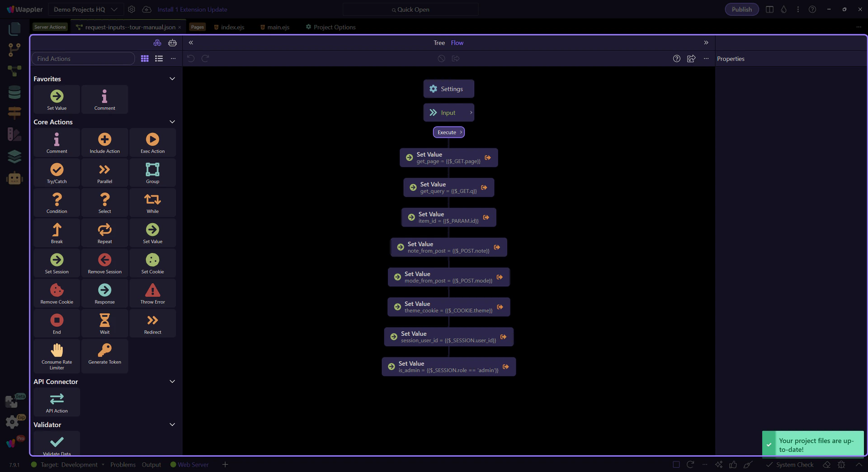
Task: Select the Consume Rate Limiter action
Action: [57, 356]
